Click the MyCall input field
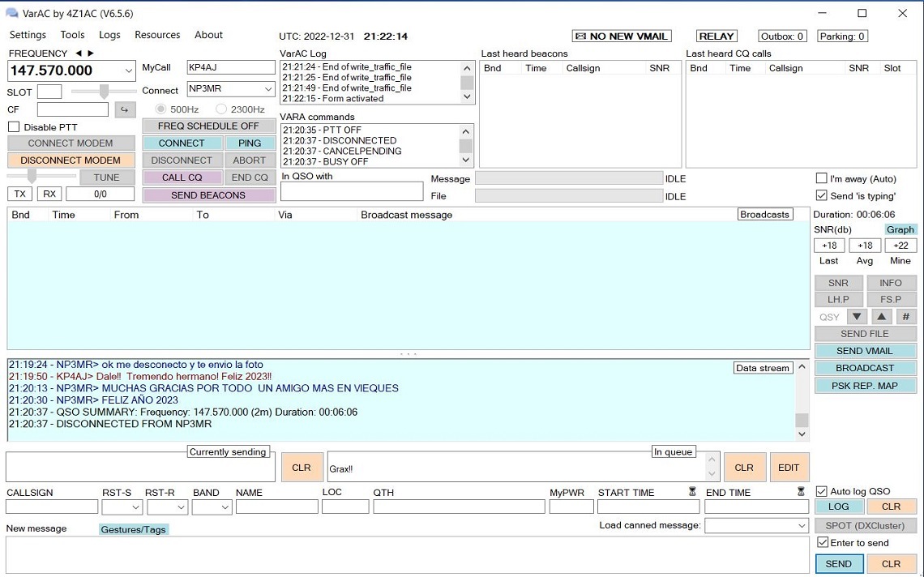The image size is (924, 577). (230, 67)
